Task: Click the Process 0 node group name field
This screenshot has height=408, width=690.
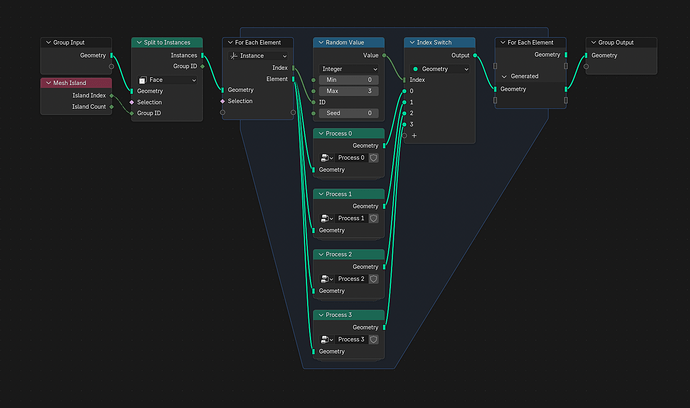Action: click(351, 158)
